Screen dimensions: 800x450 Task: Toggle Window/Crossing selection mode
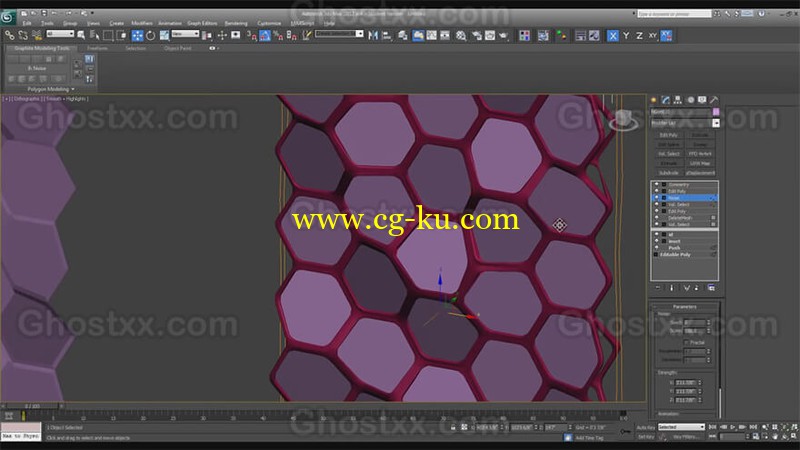coord(121,35)
